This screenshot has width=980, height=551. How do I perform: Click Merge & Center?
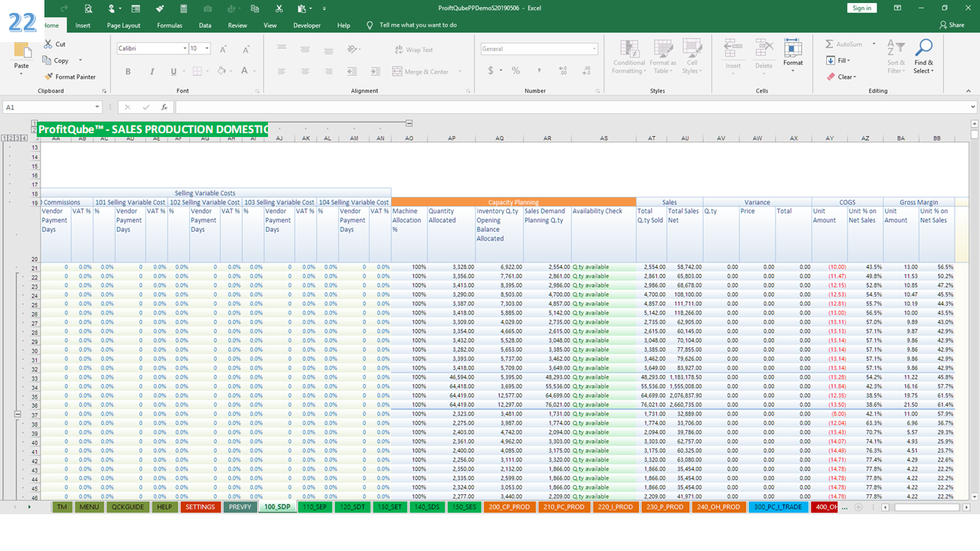pyautogui.click(x=421, y=71)
